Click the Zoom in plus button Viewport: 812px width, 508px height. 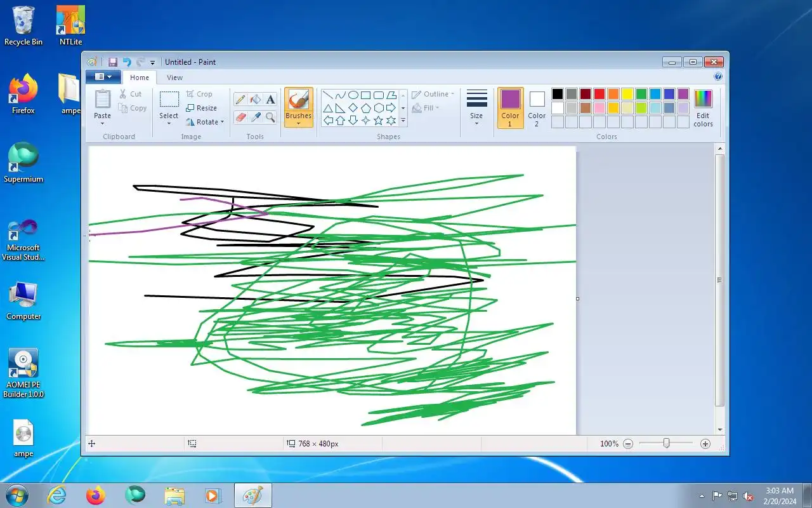coord(705,444)
